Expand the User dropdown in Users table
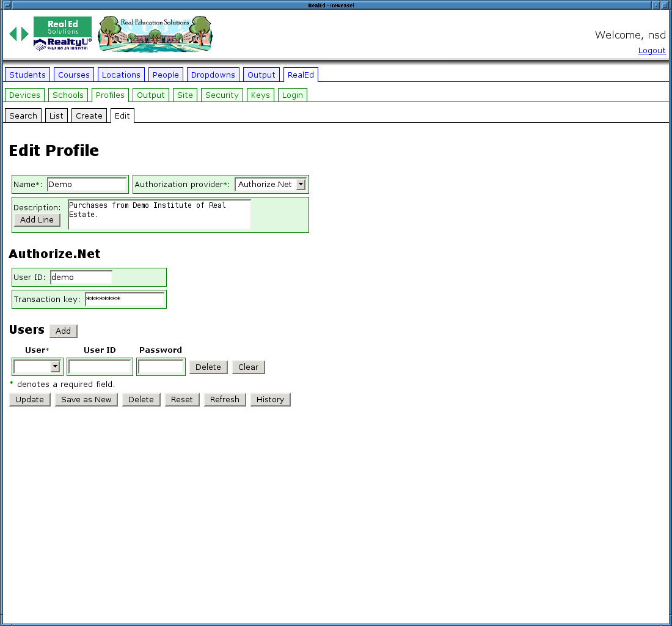Image resolution: width=672 pixels, height=626 pixels. (x=37, y=367)
